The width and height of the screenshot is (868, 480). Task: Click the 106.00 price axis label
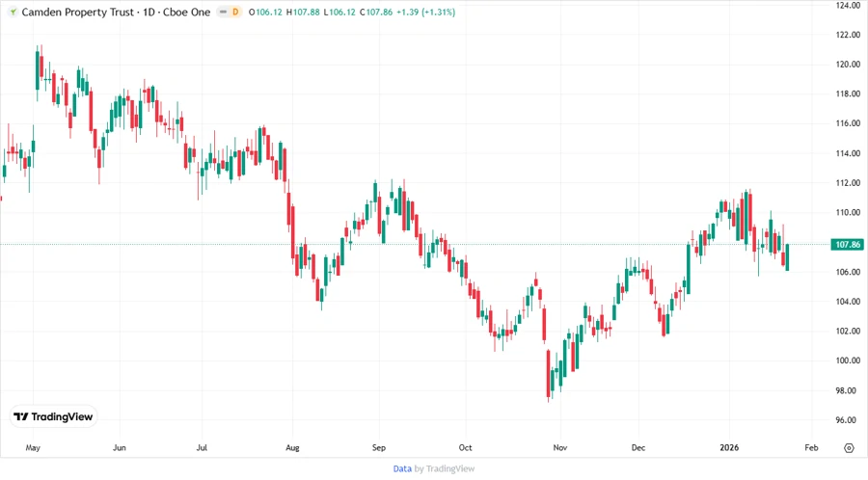click(848, 272)
